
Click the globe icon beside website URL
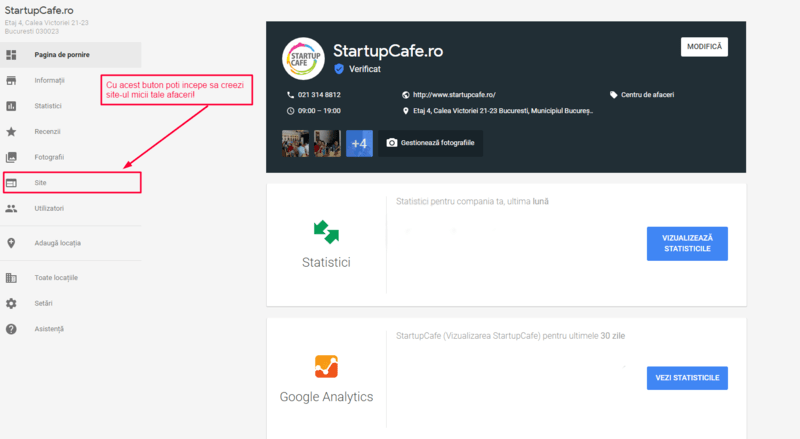click(x=406, y=95)
